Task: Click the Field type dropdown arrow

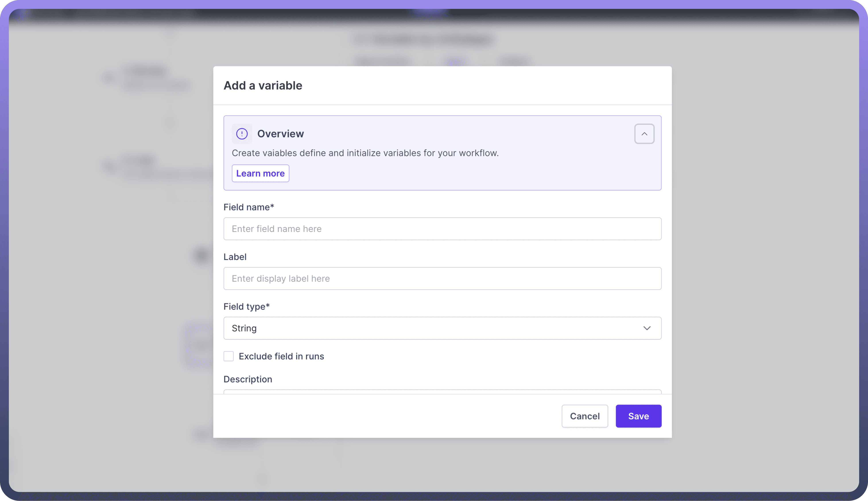Action: pos(647,328)
